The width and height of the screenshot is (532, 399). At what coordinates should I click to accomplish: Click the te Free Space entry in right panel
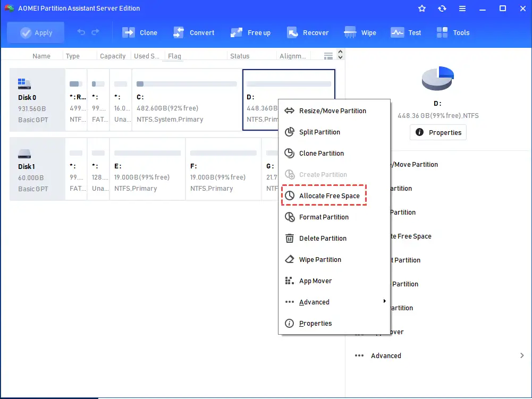(x=411, y=236)
